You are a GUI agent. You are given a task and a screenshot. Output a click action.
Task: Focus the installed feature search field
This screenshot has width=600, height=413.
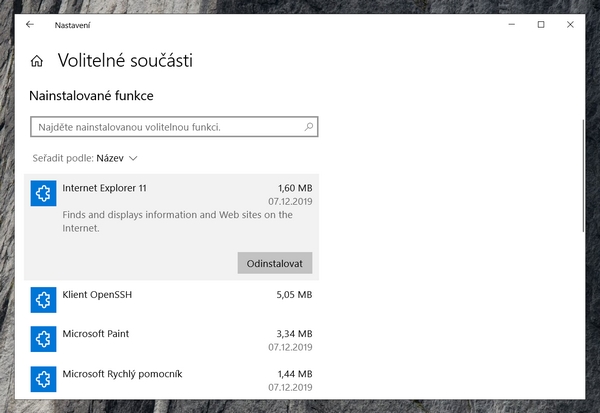pyautogui.click(x=174, y=127)
